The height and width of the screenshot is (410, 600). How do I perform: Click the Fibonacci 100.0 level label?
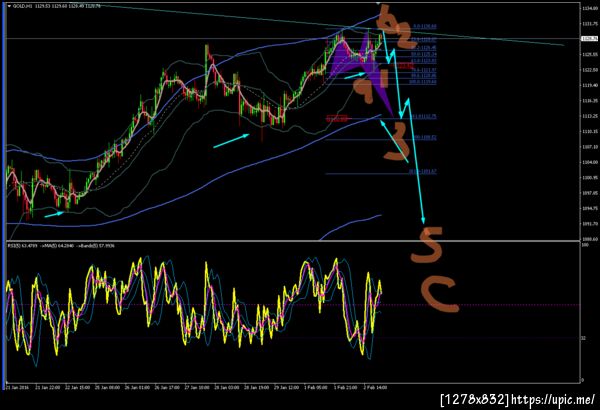[423, 82]
